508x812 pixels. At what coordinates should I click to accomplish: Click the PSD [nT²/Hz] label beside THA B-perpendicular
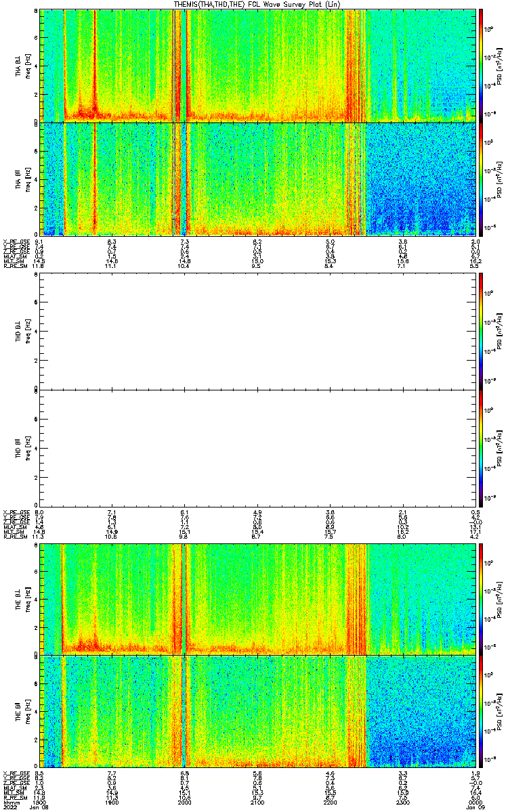[x=501, y=66]
